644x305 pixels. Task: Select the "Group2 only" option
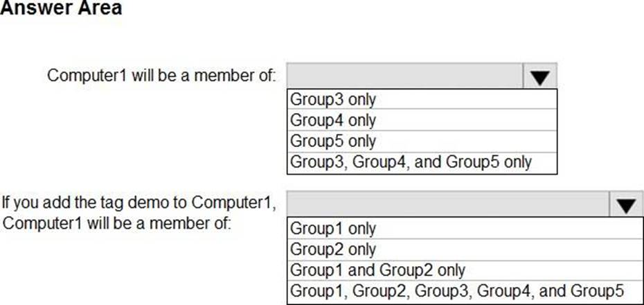point(333,249)
